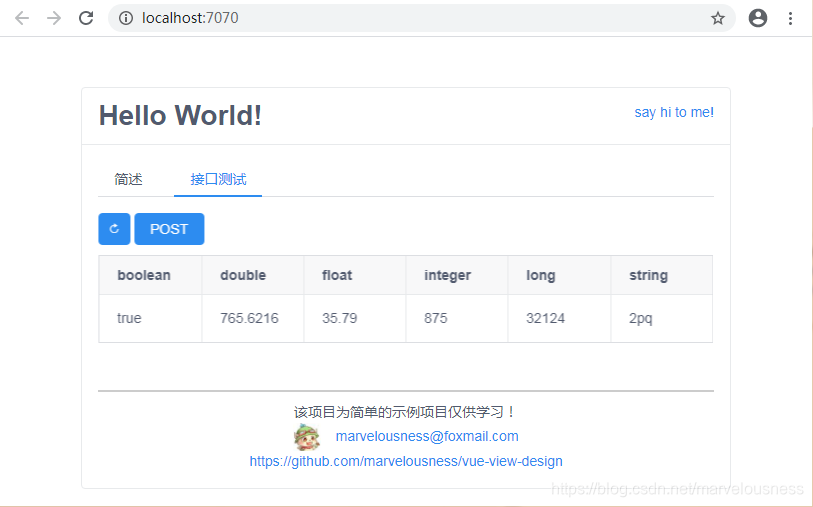Open the marvelousness@foxmail.com email link
The image size is (813, 507).
427,436
